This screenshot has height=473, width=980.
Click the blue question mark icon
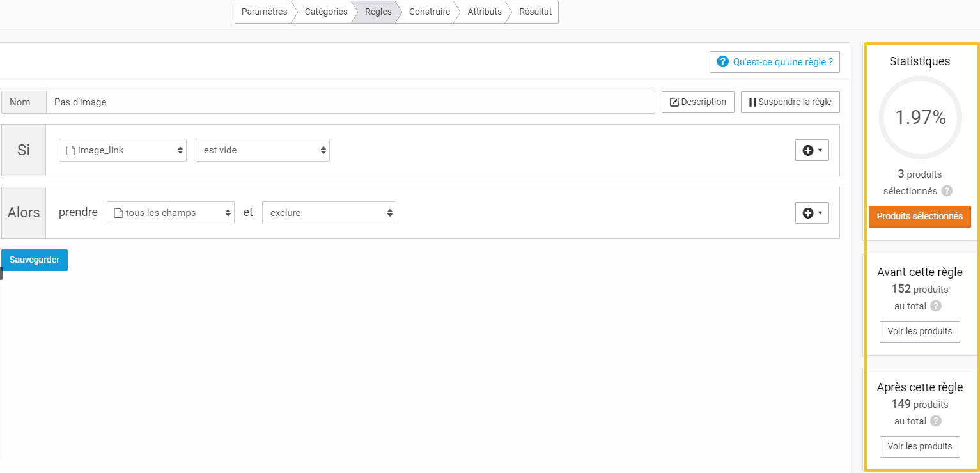click(723, 62)
